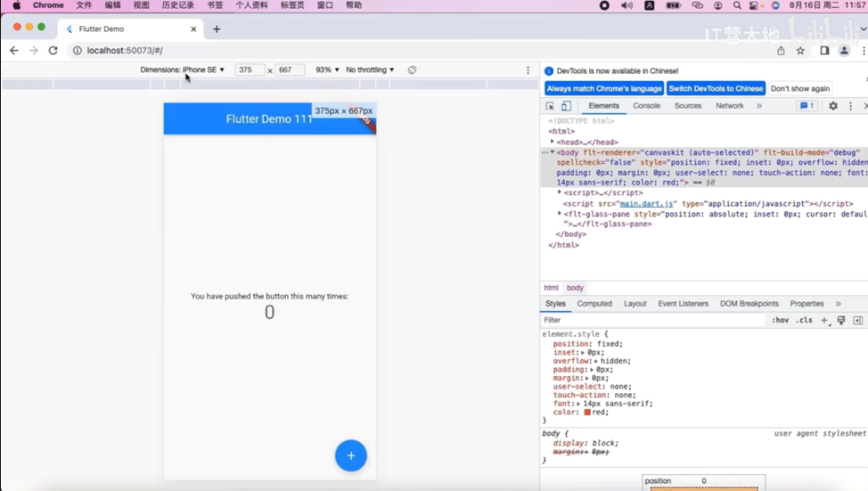Click the Filter styles input
The image size is (868, 491).
(x=653, y=320)
